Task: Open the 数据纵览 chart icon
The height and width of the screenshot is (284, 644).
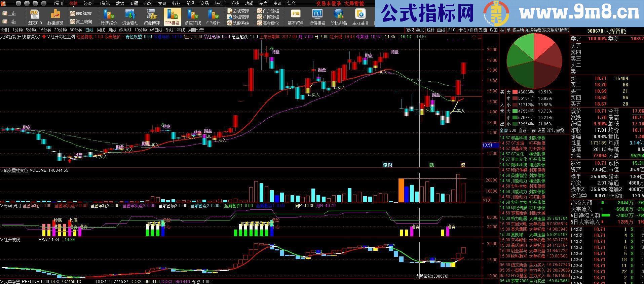Action: click(x=55, y=17)
